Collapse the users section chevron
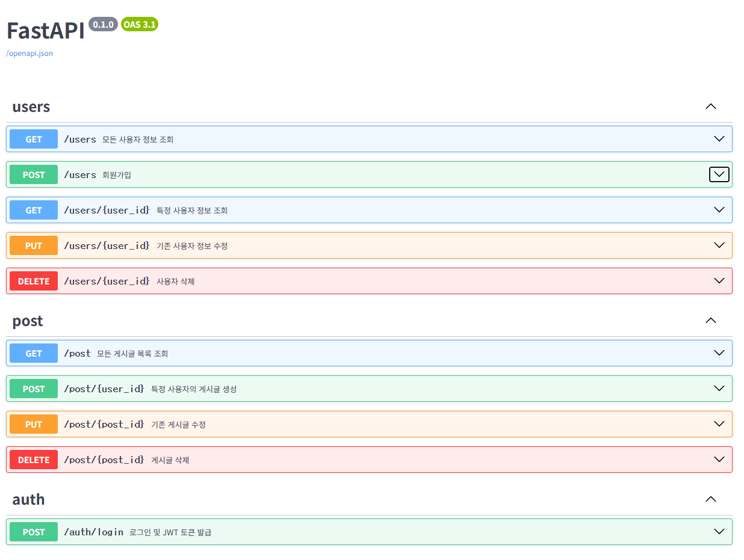Image resolution: width=744 pixels, height=560 pixels. coord(711,106)
